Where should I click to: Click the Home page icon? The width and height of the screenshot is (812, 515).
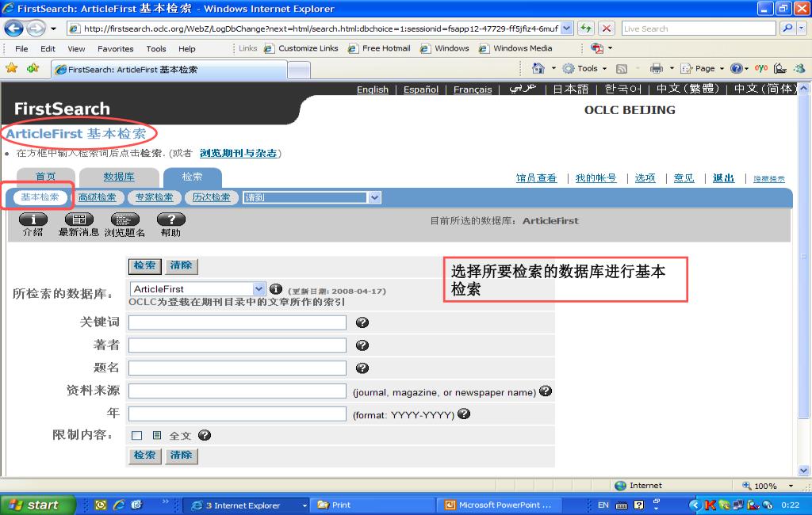tap(538, 68)
